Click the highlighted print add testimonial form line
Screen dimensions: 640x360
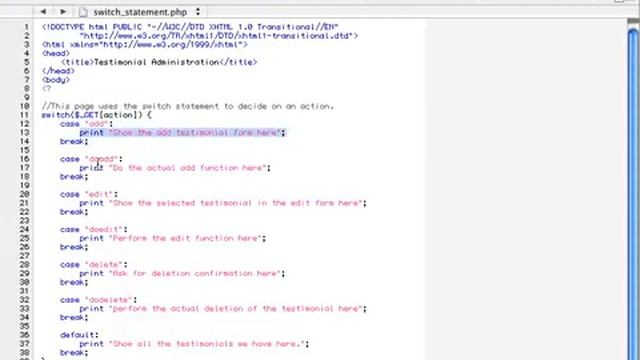[x=182, y=133]
